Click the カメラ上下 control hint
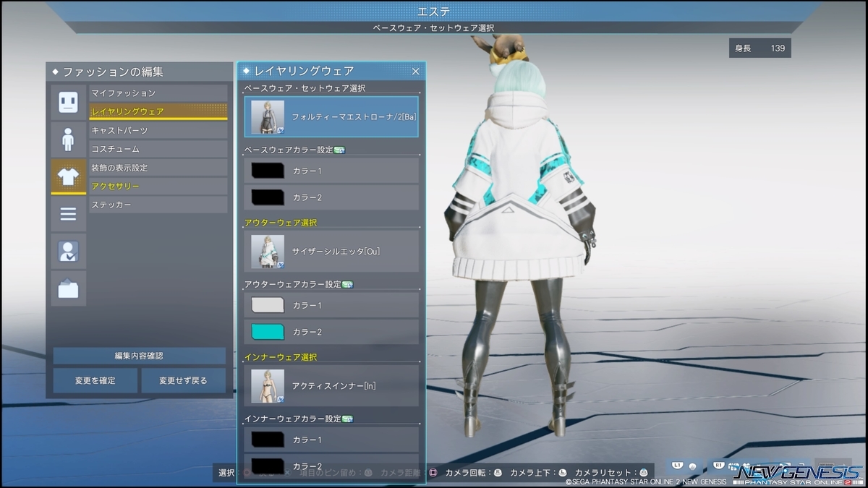Image resolution: width=868 pixels, height=488 pixels. 538,473
